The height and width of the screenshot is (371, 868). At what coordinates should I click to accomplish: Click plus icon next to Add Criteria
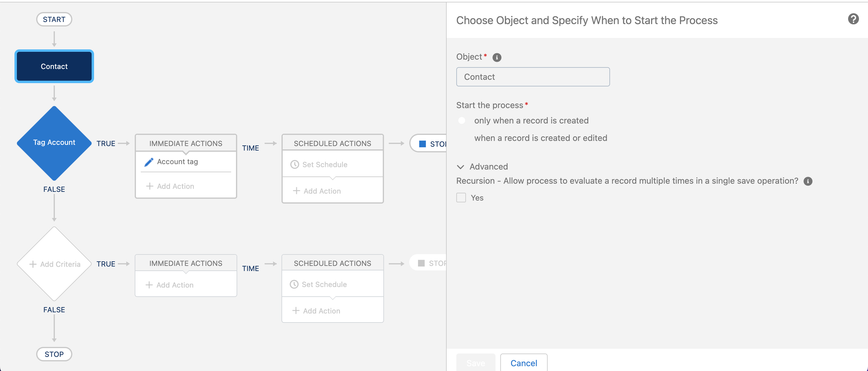click(x=33, y=264)
